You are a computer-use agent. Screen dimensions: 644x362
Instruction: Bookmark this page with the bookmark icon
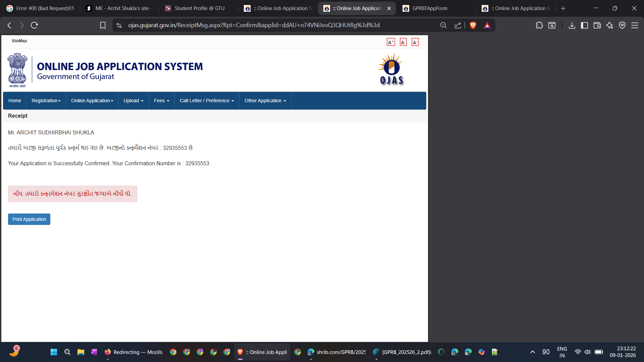pos(103,25)
